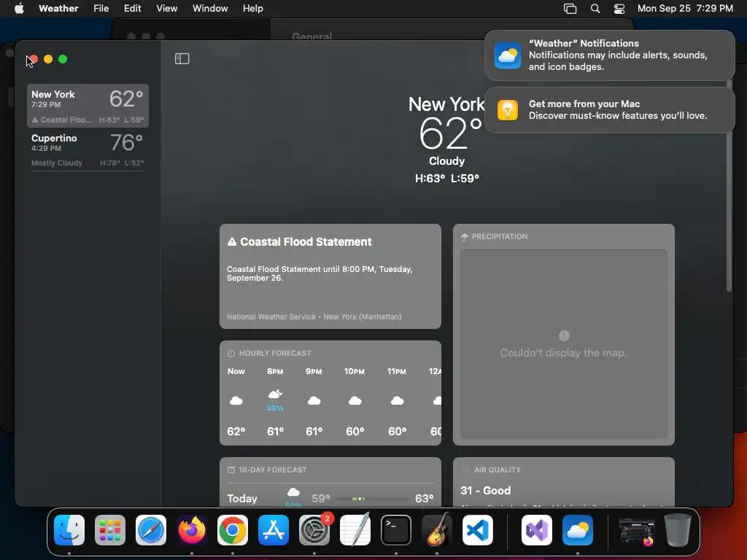Click the Coastal Flood warning triangle icon
747x560 pixels.
click(232, 242)
